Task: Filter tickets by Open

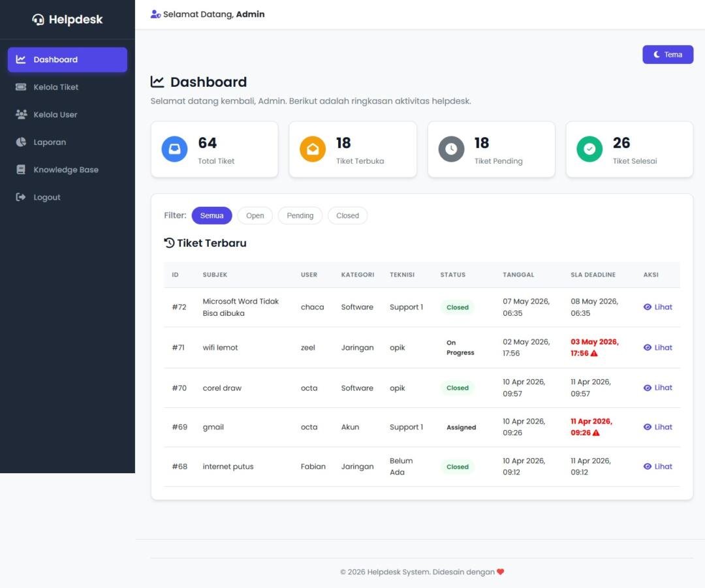Action: (255, 215)
